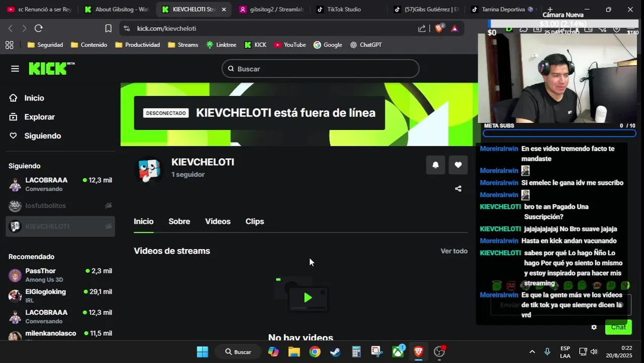
Task: Go to Inicio in Kick sidebar
Action: [34, 98]
